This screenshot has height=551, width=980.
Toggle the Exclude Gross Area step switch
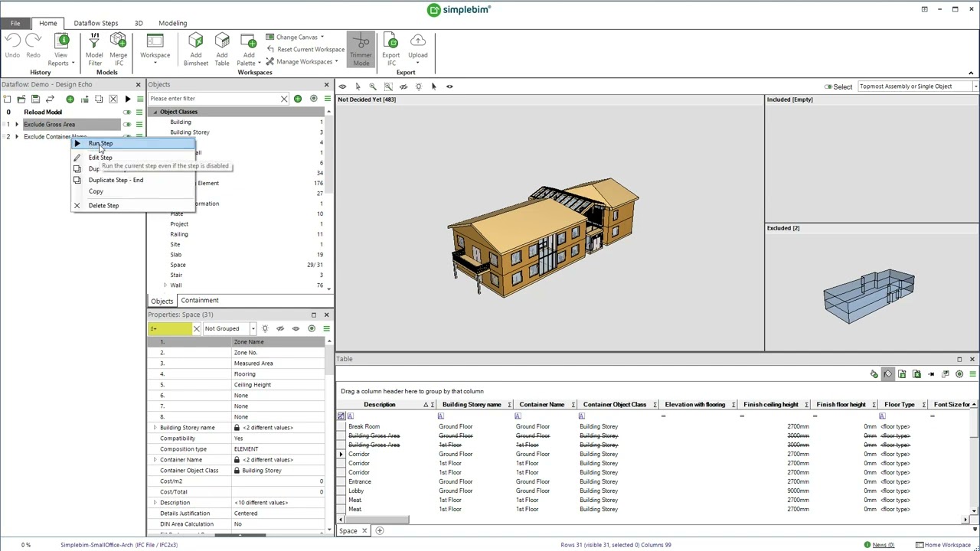127,125
